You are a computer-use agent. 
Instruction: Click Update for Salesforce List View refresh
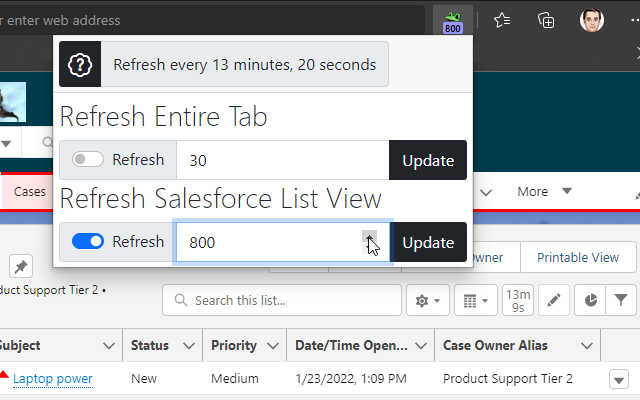click(x=428, y=242)
